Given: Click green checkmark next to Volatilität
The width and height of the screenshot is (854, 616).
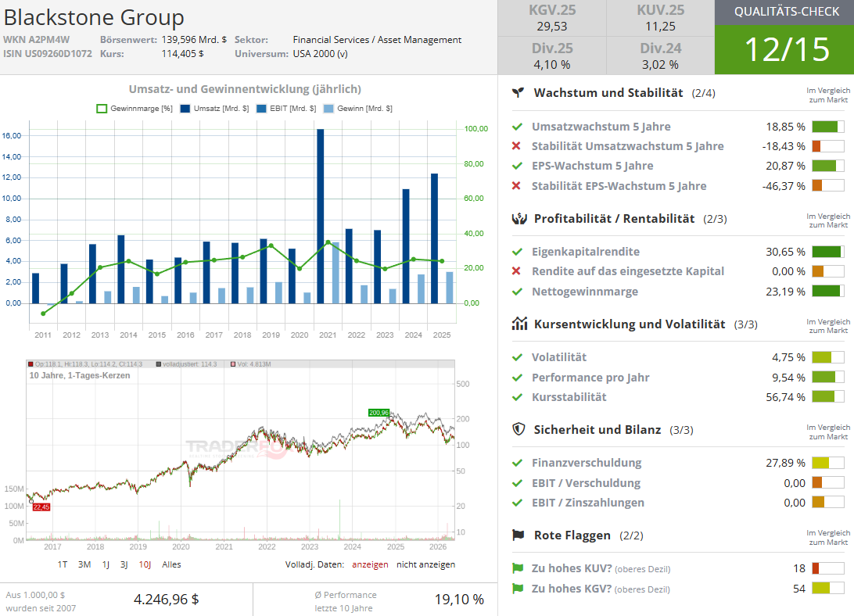Looking at the screenshot, I should click(x=517, y=357).
